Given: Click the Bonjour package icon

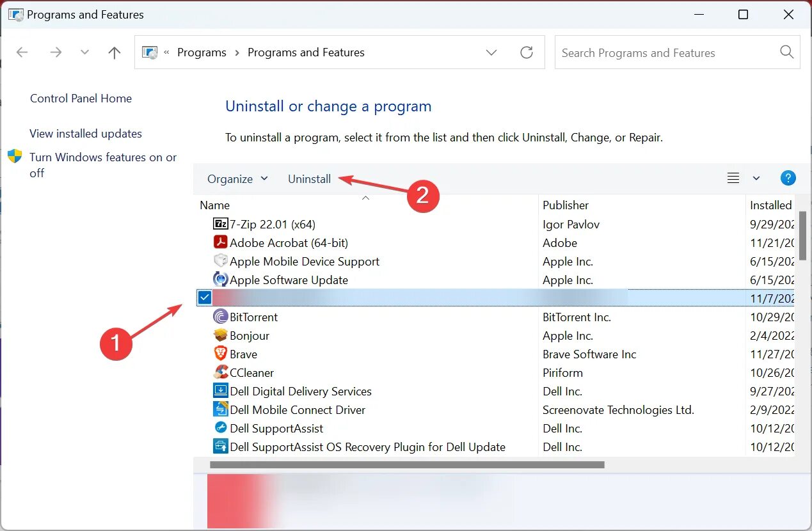Looking at the screenshot, I should [x=220, y=335].
